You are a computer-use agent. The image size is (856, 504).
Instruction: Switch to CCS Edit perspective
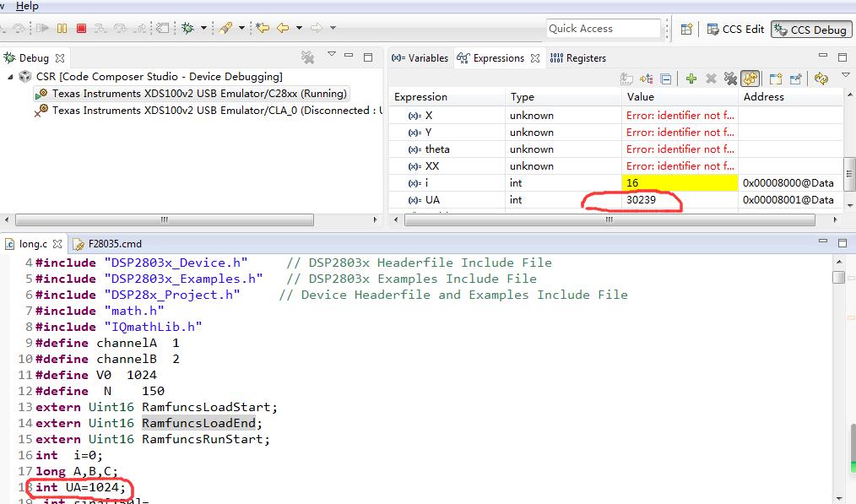(x=735, y=29)
